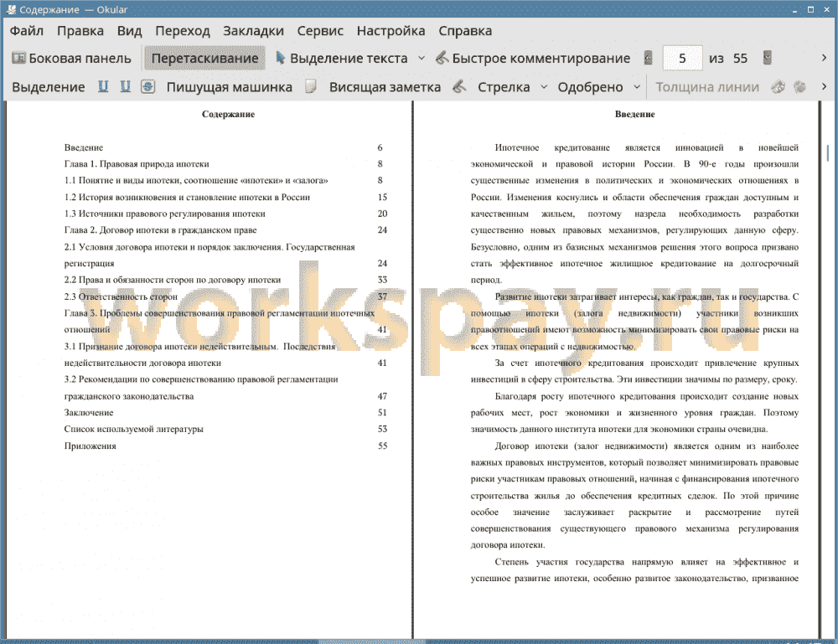Open the annotation color icon
The height and width of the screenshot is (644, 838).
[x=779, y=86]
